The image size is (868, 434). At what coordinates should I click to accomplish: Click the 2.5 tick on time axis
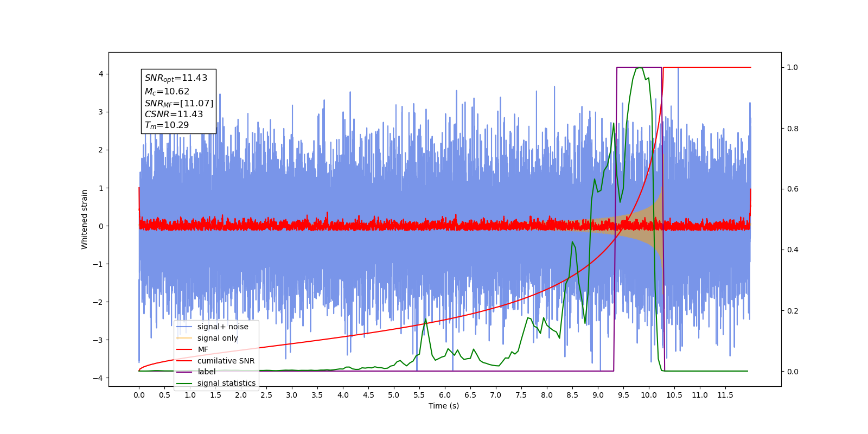click(x=266, y=395)
